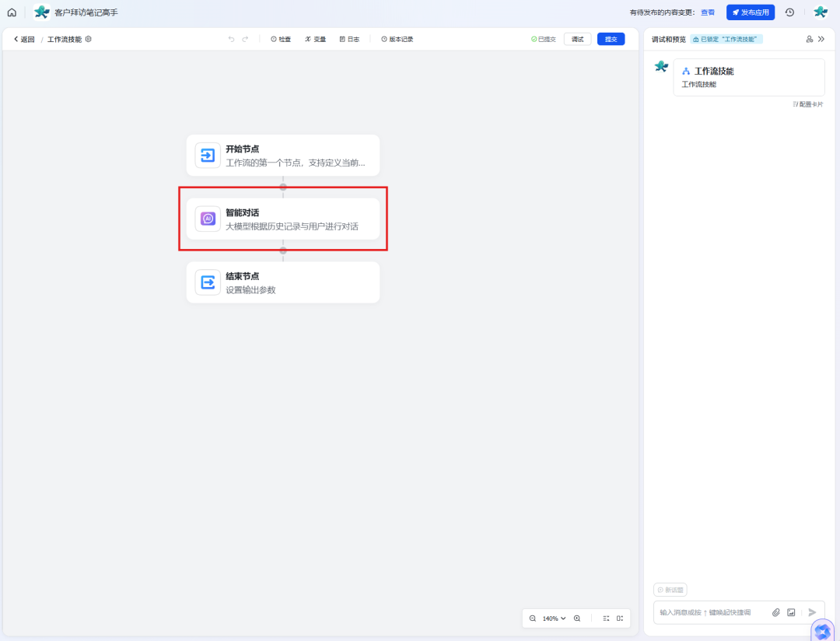This screenshot has width=840, height=641.
Task: Open the 检查 toolbar item
Action: (x=281, y=39)
